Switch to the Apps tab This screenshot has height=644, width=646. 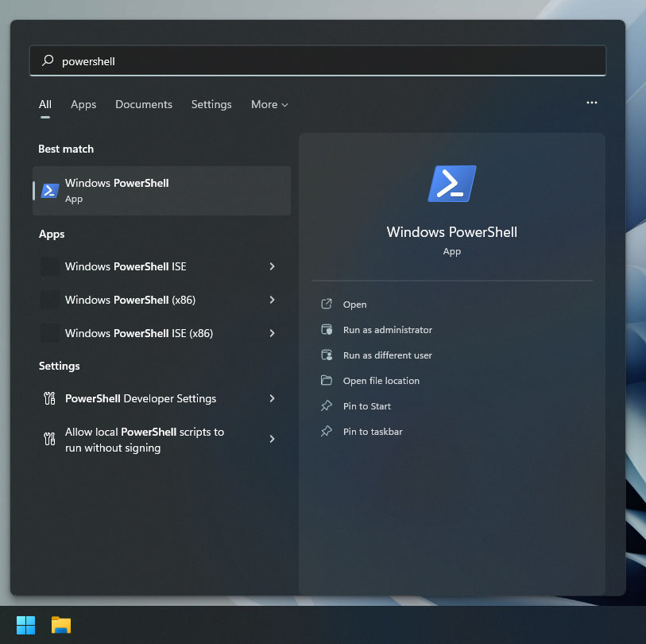tap(83, 104)
